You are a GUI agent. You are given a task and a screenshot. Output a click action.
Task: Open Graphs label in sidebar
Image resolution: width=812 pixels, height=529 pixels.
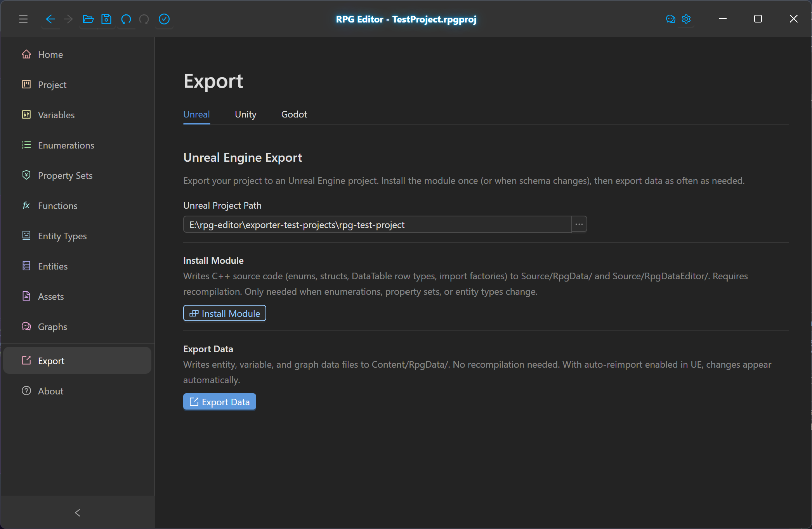pos(52,327)
